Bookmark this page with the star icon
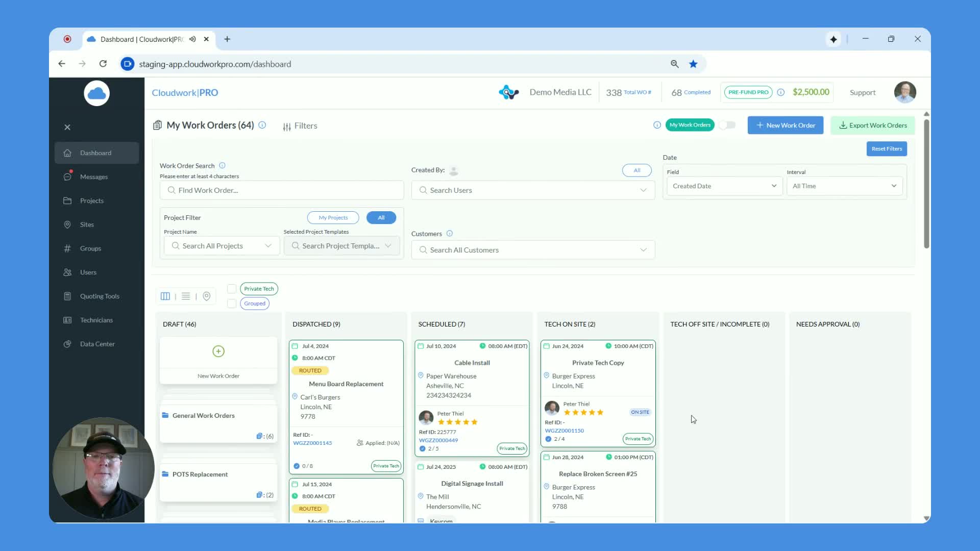The width and height of the screenshot is (980, 551). [x=693, y=64]
